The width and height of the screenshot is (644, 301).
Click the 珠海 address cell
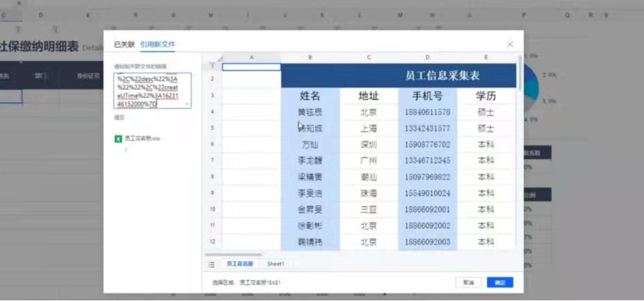pyautogui.click(x=369, y=193)
